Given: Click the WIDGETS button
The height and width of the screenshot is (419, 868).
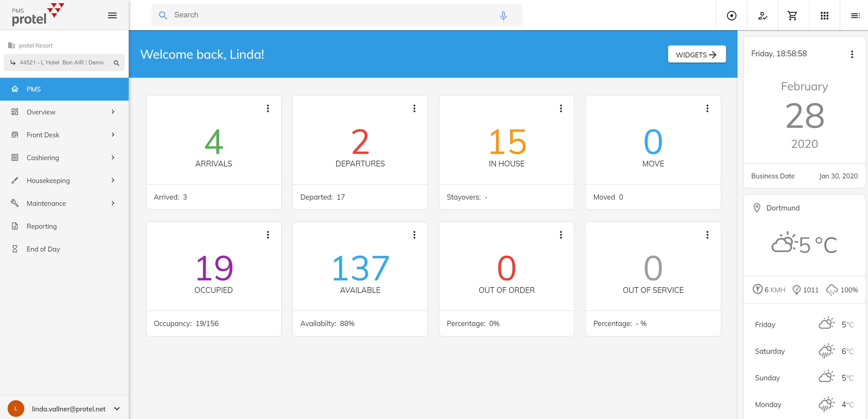Looking at the screenshot, I should [696, 55].
